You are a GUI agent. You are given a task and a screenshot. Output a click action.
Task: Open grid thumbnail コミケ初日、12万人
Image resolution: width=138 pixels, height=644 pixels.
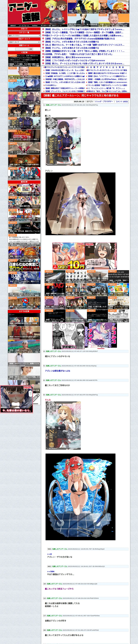click(97, 276)
